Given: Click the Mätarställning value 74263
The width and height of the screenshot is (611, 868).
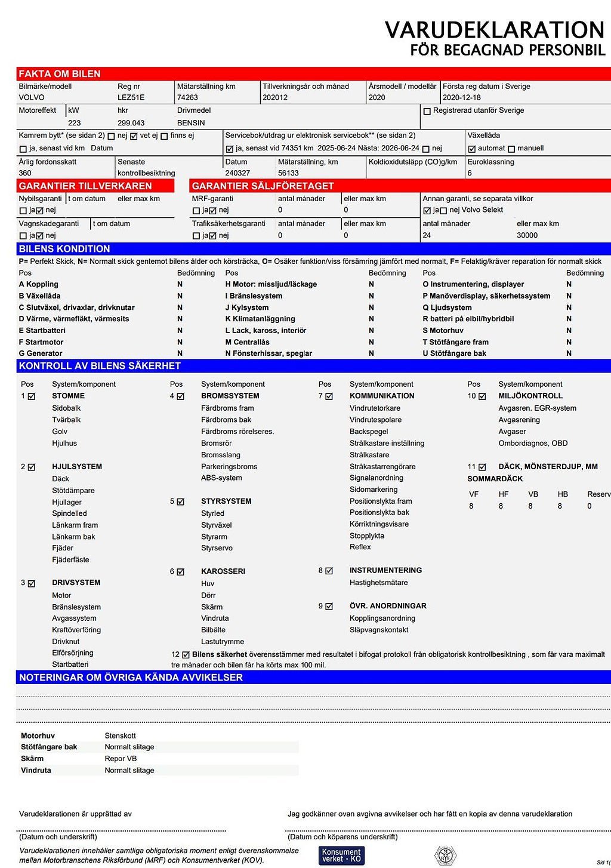Looking at the screenshot, I should click(187, 97).
